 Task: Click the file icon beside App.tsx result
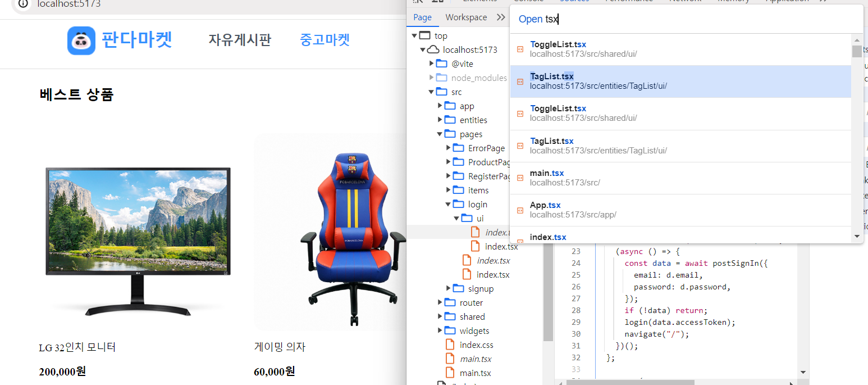[520, 210]
